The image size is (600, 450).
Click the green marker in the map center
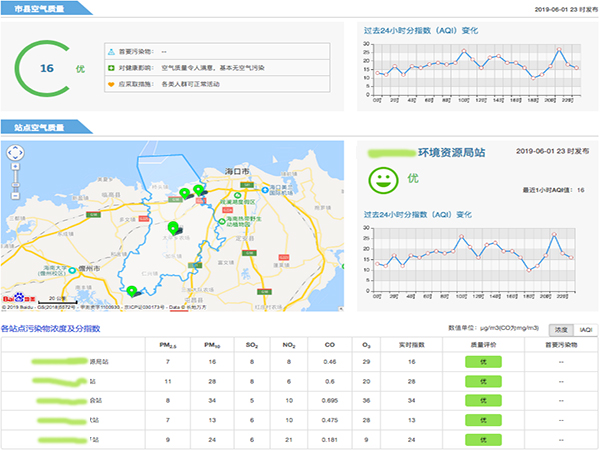tap(172, 227)
